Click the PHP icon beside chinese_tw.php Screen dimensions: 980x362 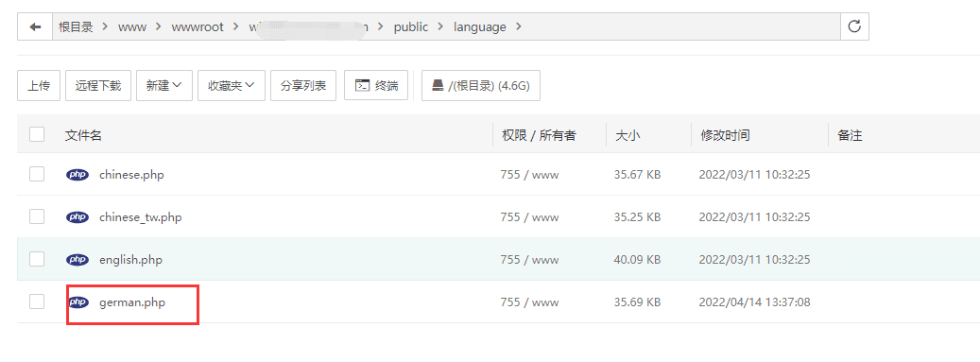[77, 217]
